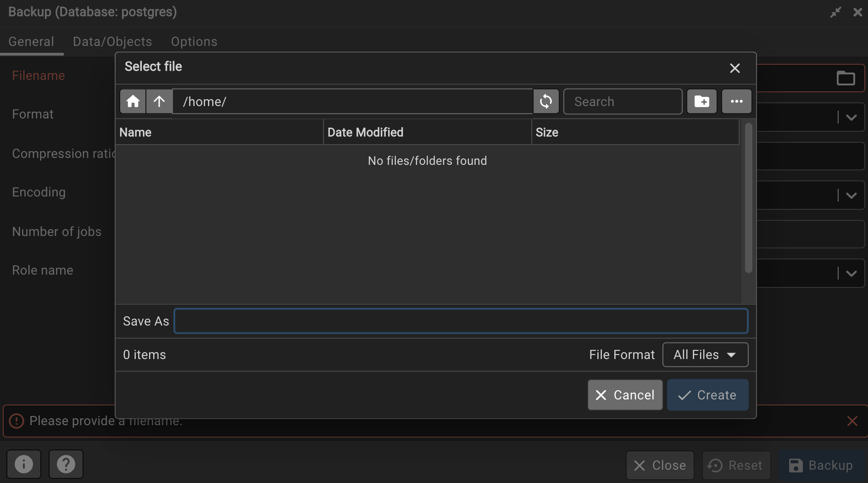Image resolution: width=868 pixels, height=483 pixels.
Task: Switch to the Data/Objects tab
Action: coord(112,41)
